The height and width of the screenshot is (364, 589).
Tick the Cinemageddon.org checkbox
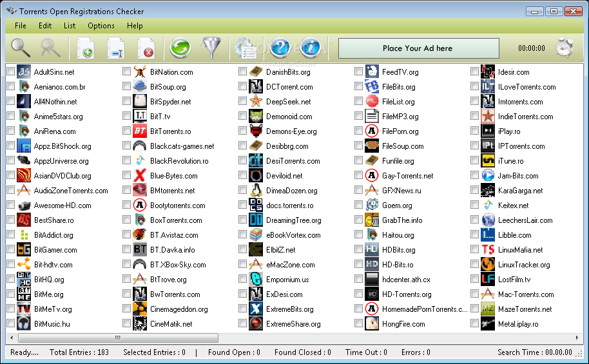[126, 309]
